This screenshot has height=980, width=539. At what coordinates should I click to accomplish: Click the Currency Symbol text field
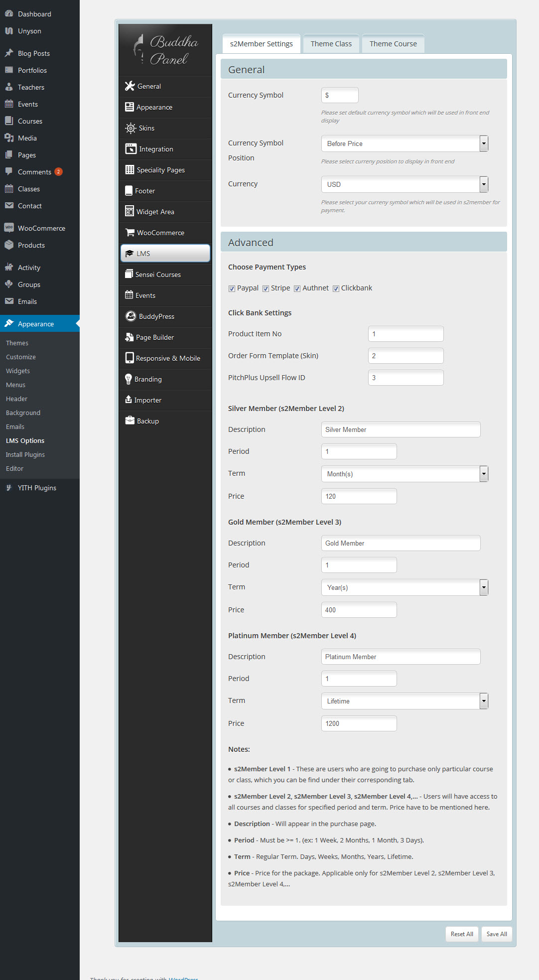(x=340, y=95)
